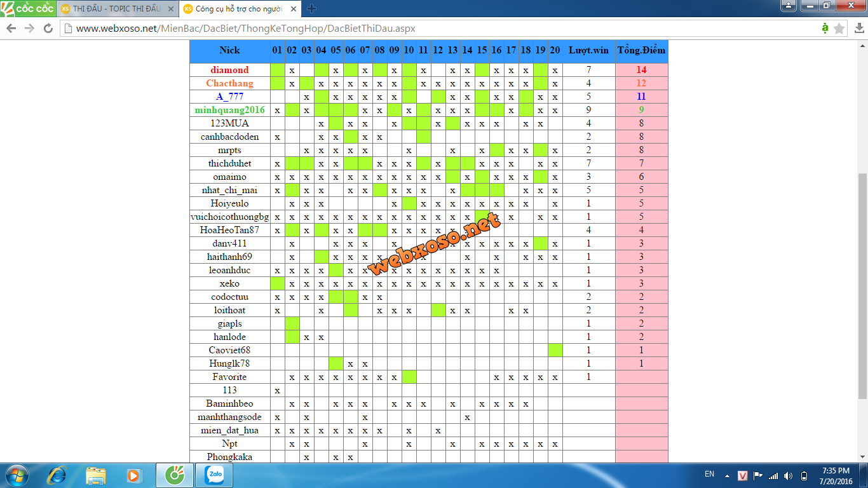Open the downloads arrow icon

859,29
